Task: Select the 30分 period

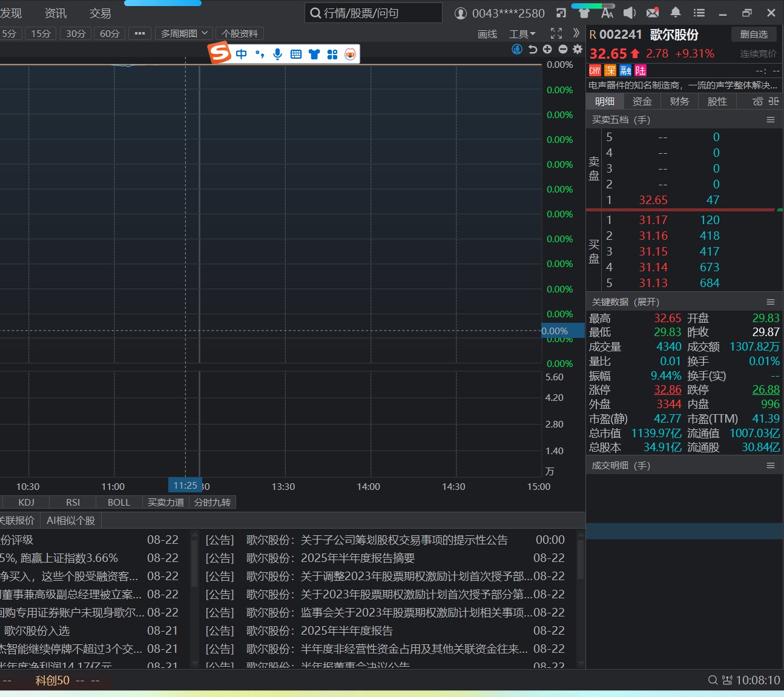Action: pyautogui.click(x=76, y=33)
